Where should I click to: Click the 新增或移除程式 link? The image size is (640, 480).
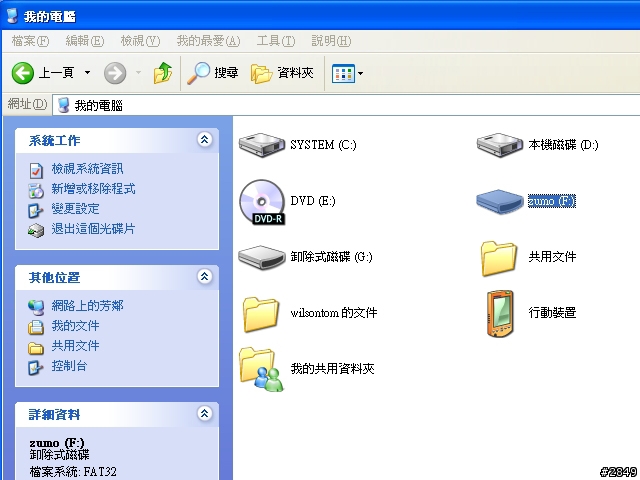(93, 189)
